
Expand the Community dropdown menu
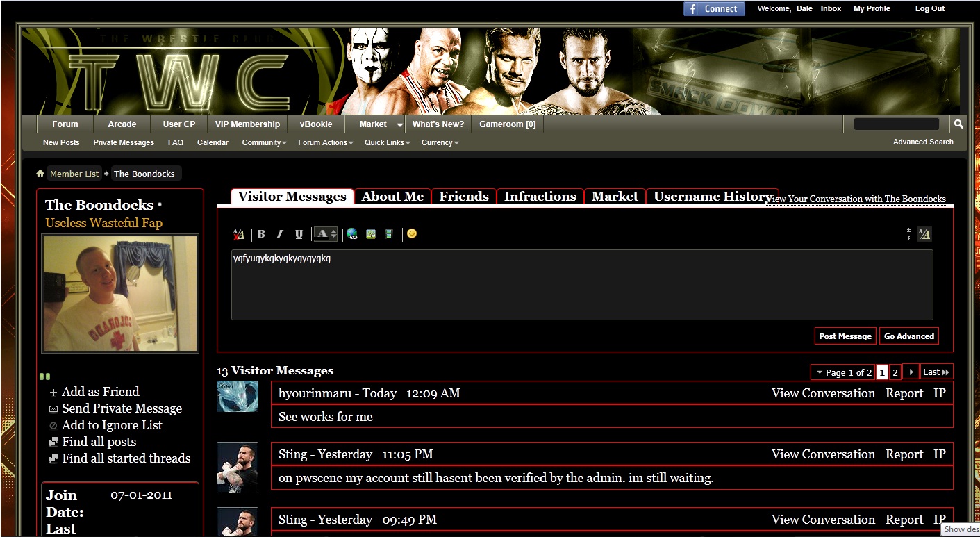[264, 142]
